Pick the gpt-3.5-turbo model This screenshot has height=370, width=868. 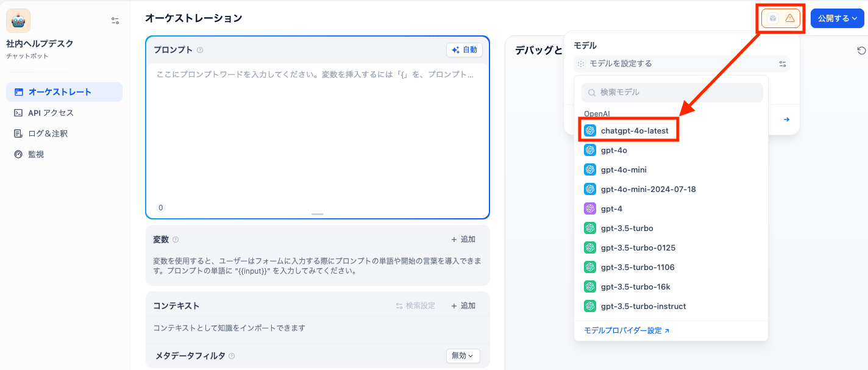(671, 228)
